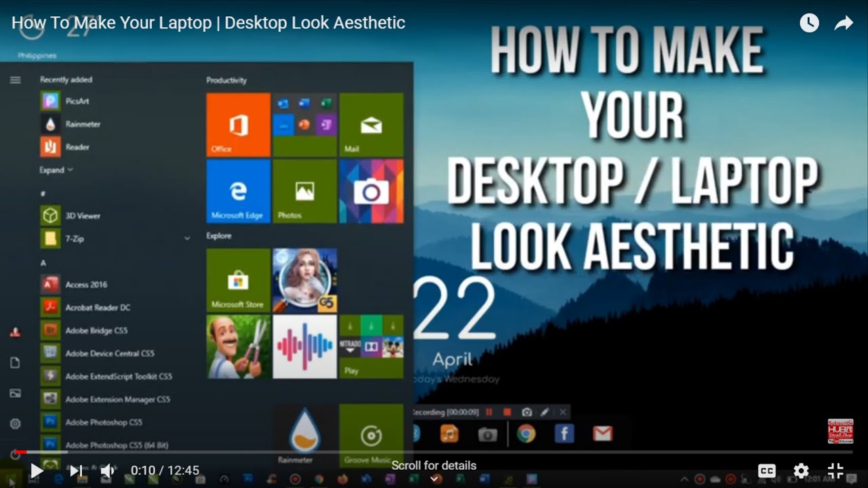The image size is (868, 488).
Task: Select the pencil draw tool in recorder bar
Action: coord(545,412)
